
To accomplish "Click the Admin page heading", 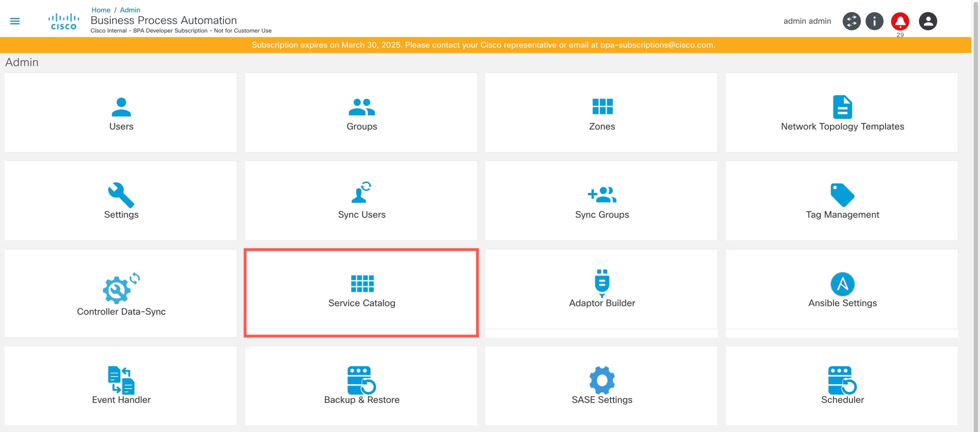I will [x=22, y=62].
